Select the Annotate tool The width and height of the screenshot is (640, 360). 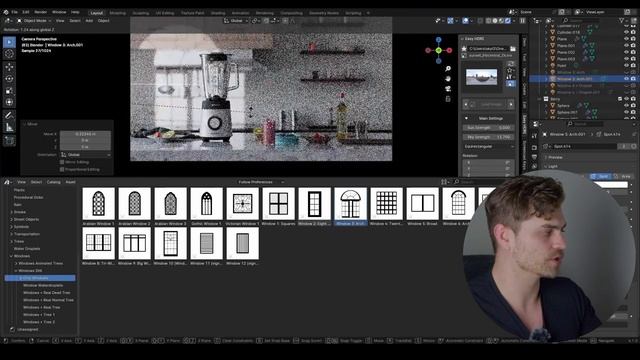(9, 116)
